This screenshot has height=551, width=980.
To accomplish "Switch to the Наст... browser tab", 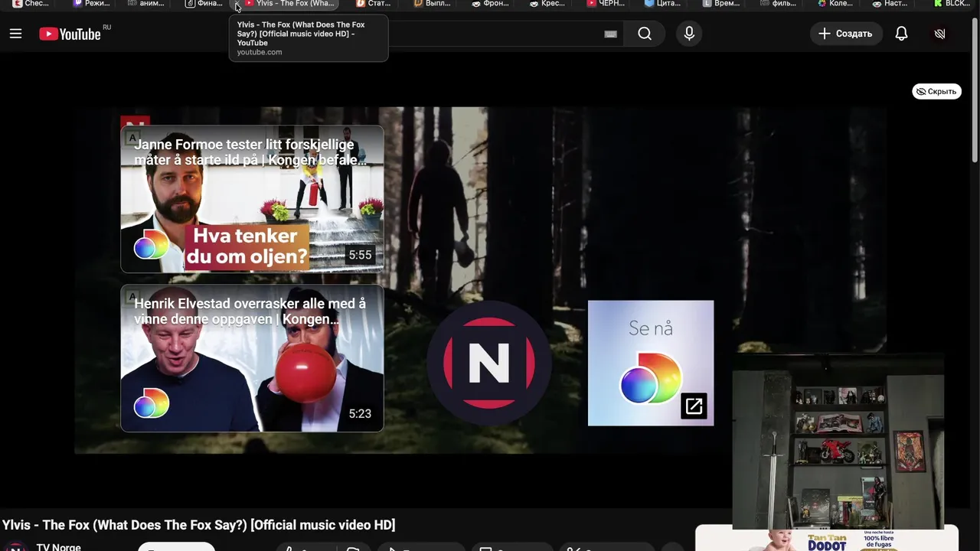I will pos(891,4).
